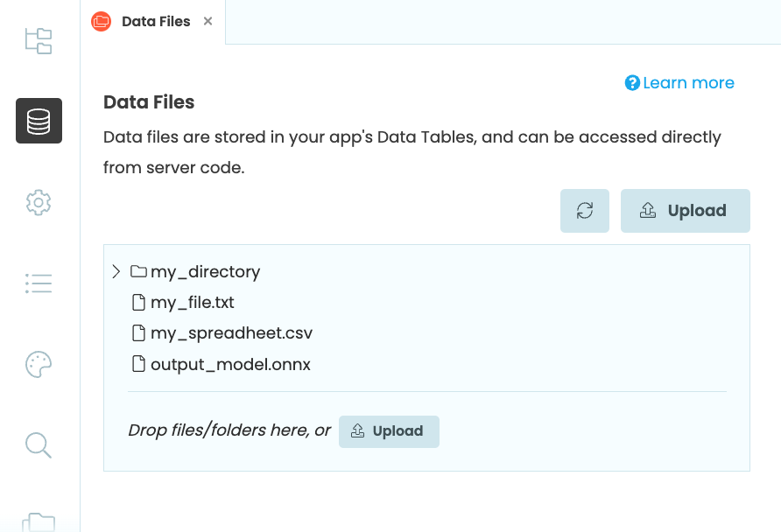Click the Upload button beside refresh

pos(685,211)
